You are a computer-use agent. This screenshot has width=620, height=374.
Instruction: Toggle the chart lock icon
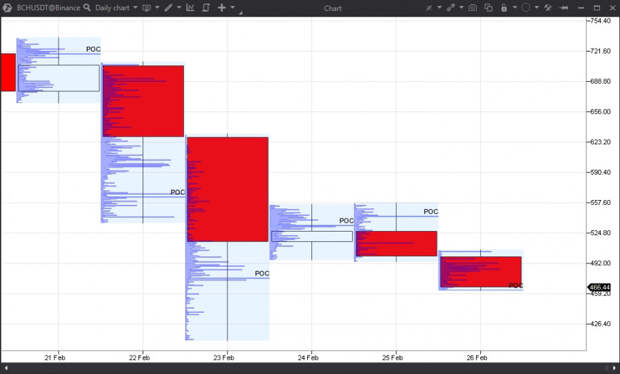click(x=504, y=8)
